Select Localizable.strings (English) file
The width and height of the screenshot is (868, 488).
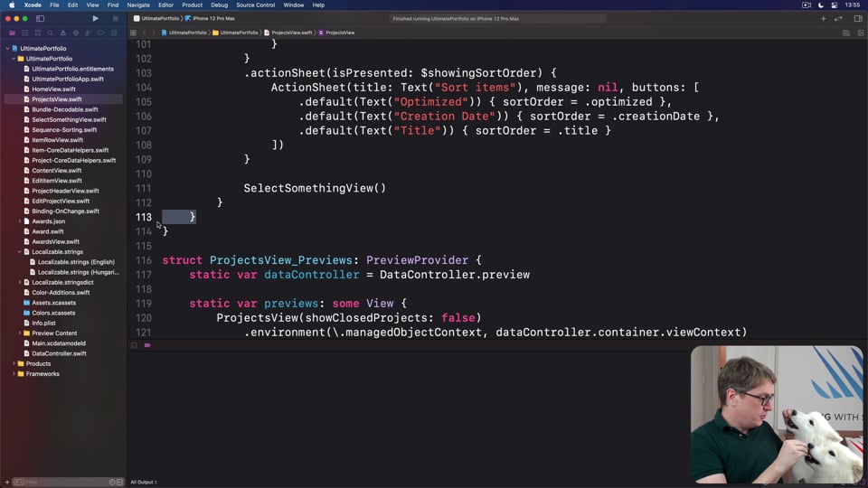[76, 262]
